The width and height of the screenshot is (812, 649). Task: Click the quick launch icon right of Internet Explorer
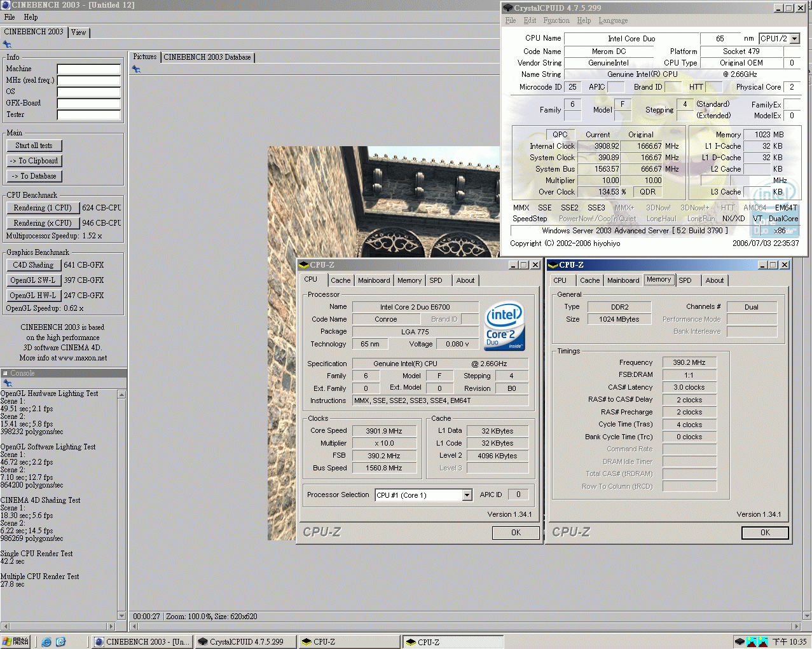pos(60,642)
